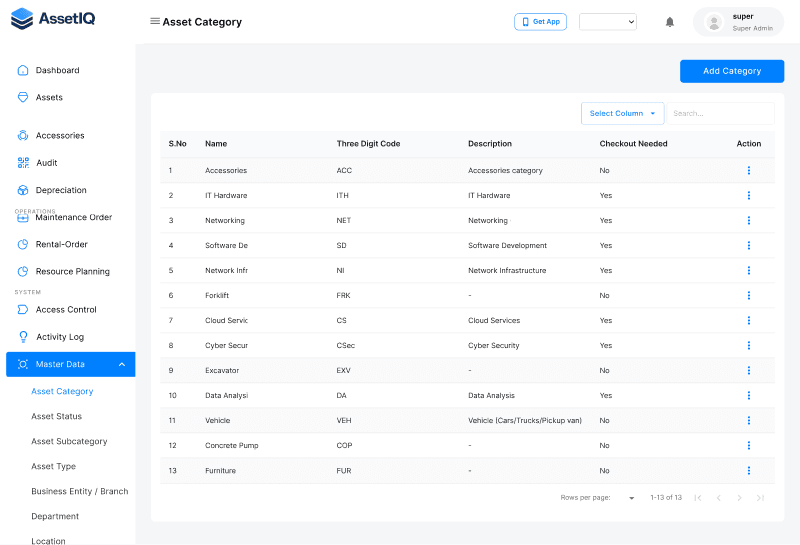The height and width of the screenshot is (545, 800).
Task: Click the '1-13 of 13' pagination text
Action: point(666,498)
